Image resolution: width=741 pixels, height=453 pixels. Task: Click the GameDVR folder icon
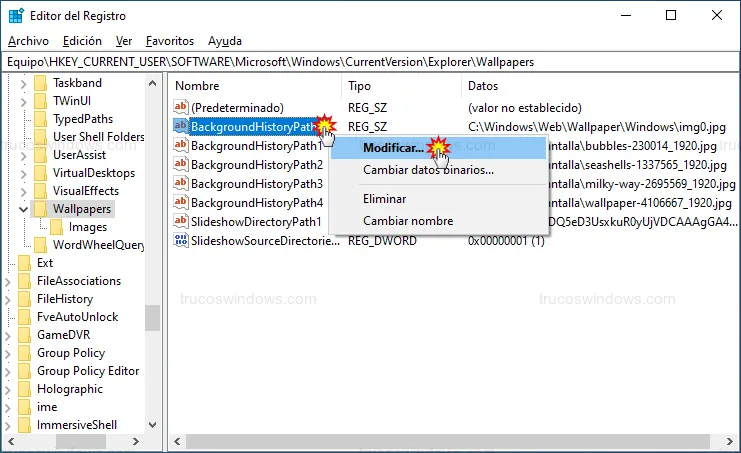tap(25, 335)
